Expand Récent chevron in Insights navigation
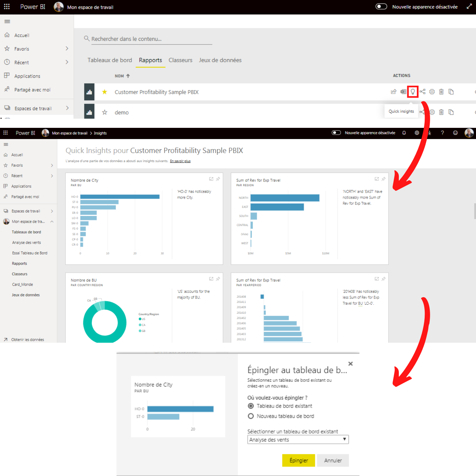The height and width of the screenshot is (476, 476). (52, 176)
